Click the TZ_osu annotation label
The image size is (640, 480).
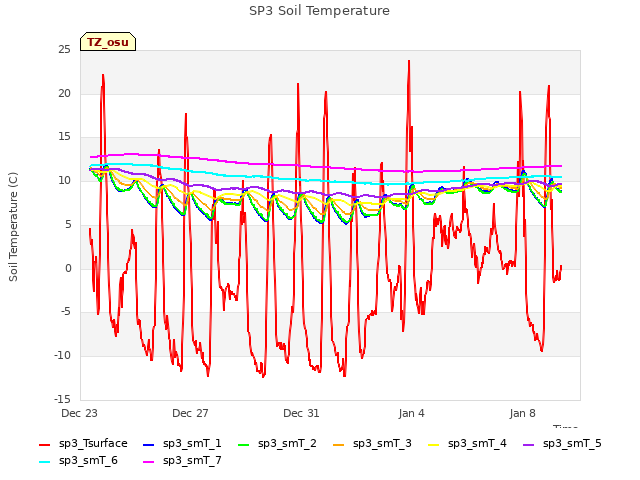click(x=108, y=42)
